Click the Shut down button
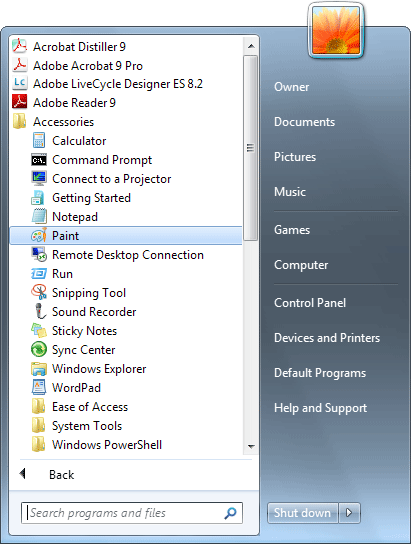The image size is (411, 544). 302,513
